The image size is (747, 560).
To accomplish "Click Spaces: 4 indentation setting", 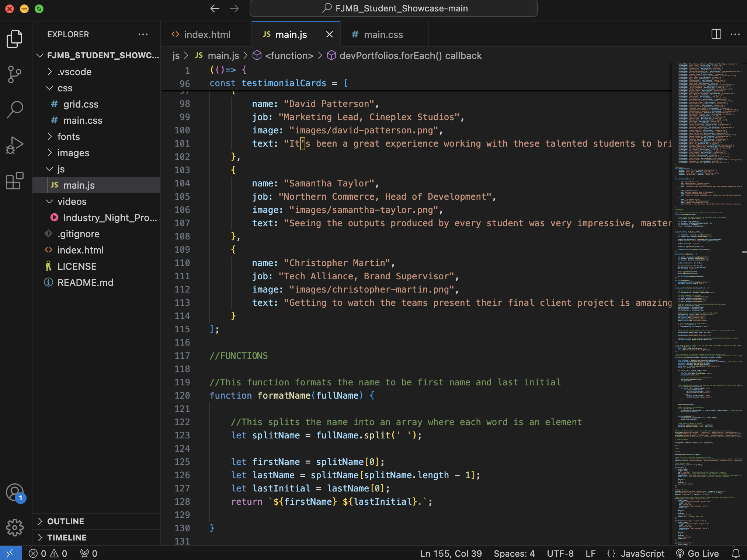I will (x=514, y=553).
